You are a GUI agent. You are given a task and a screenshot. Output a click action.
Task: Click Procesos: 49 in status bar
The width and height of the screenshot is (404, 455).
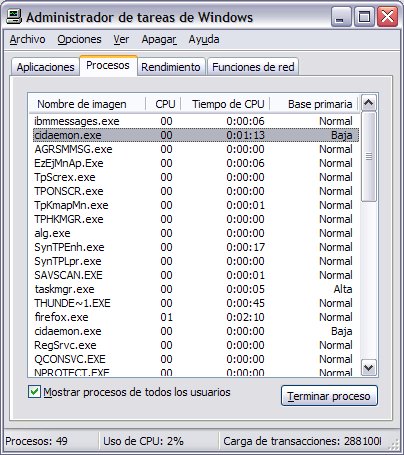[x=36, y=441]
